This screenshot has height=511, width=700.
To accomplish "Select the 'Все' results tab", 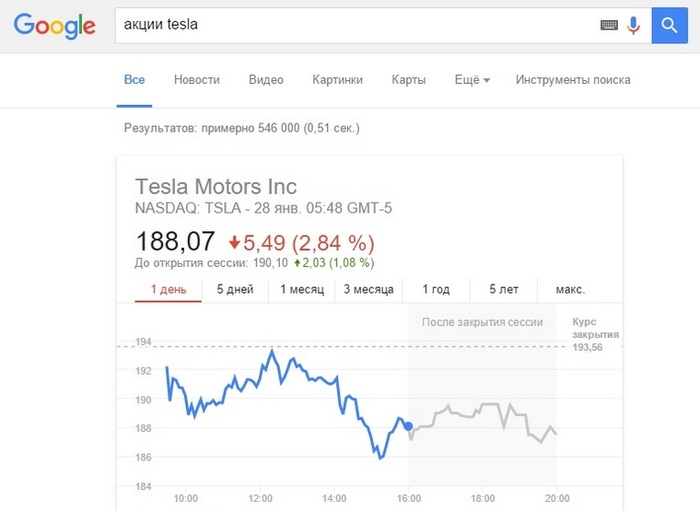I will tap(134, 80).
